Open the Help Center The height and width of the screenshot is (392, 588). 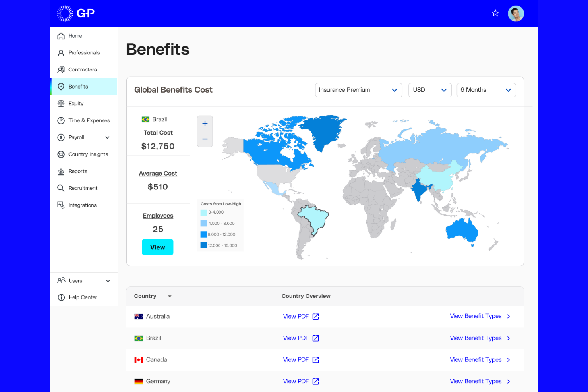83,297
